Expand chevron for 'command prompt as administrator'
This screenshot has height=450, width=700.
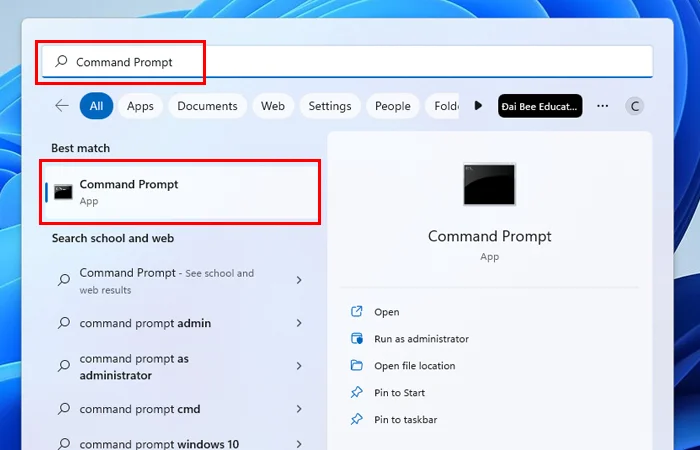(x=299, y=366)
